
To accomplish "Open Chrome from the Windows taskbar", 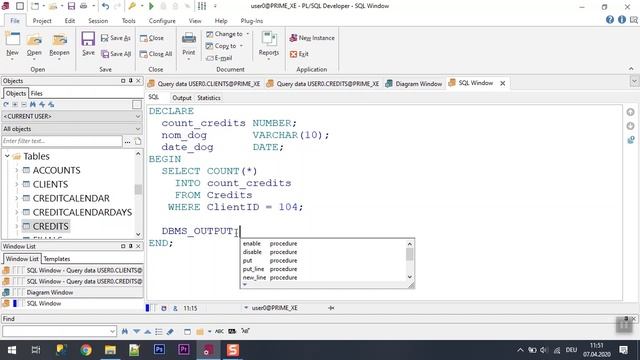I will click(x=86, y=350).
